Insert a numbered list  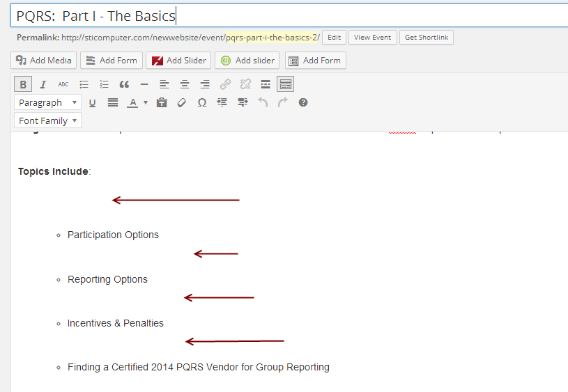tap(104, 84)
